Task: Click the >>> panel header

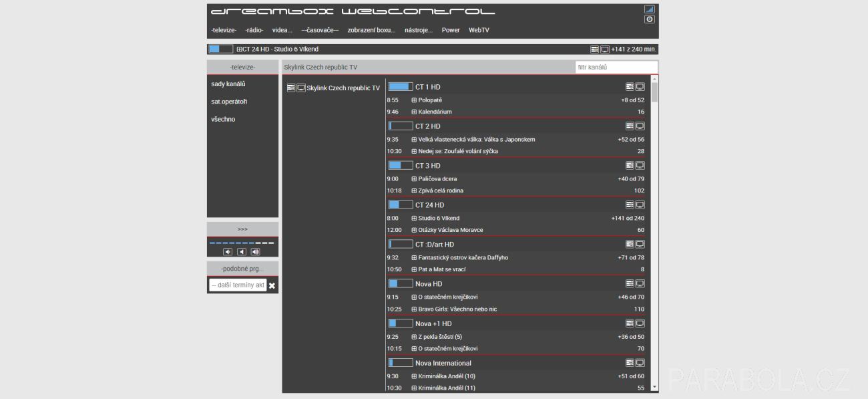Action: pos(242,229)
